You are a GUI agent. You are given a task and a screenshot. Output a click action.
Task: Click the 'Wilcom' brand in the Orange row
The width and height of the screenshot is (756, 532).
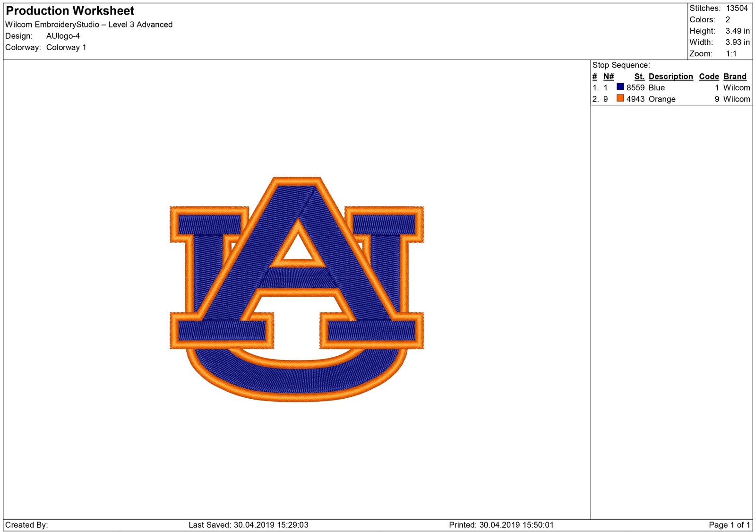point(737,99)
